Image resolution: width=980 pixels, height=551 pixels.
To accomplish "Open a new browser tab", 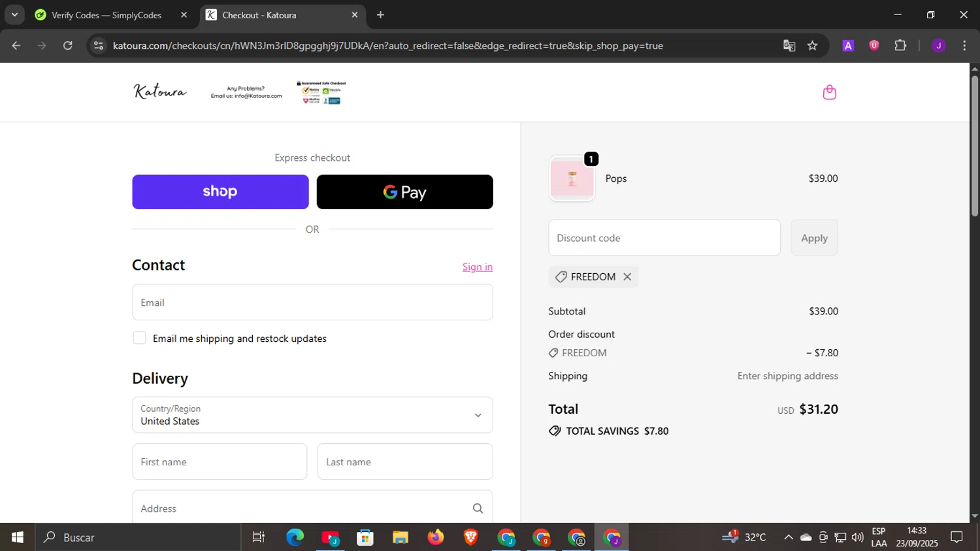I will point(380,14).
